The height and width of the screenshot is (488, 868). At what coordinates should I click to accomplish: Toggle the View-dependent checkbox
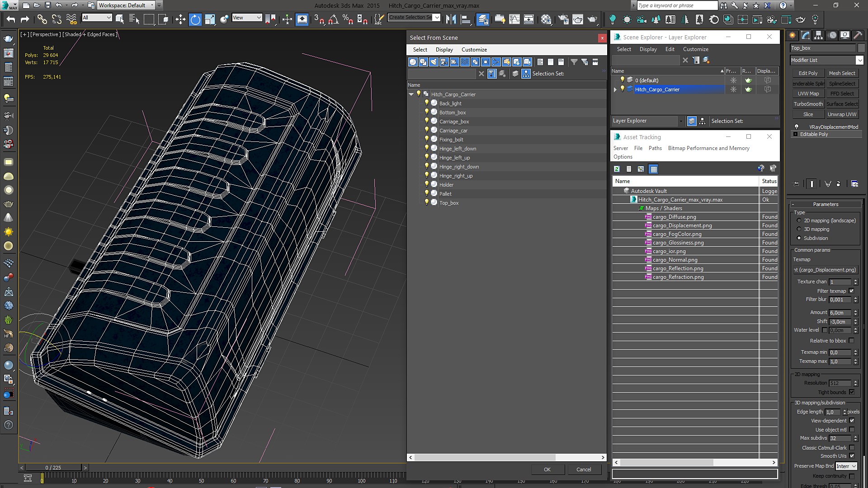click(x=852, y=421)
